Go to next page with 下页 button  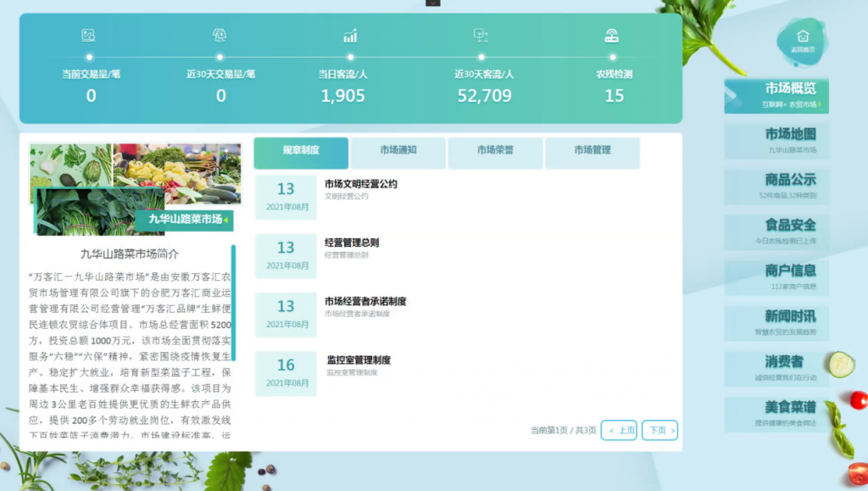[x=659, y=430]
